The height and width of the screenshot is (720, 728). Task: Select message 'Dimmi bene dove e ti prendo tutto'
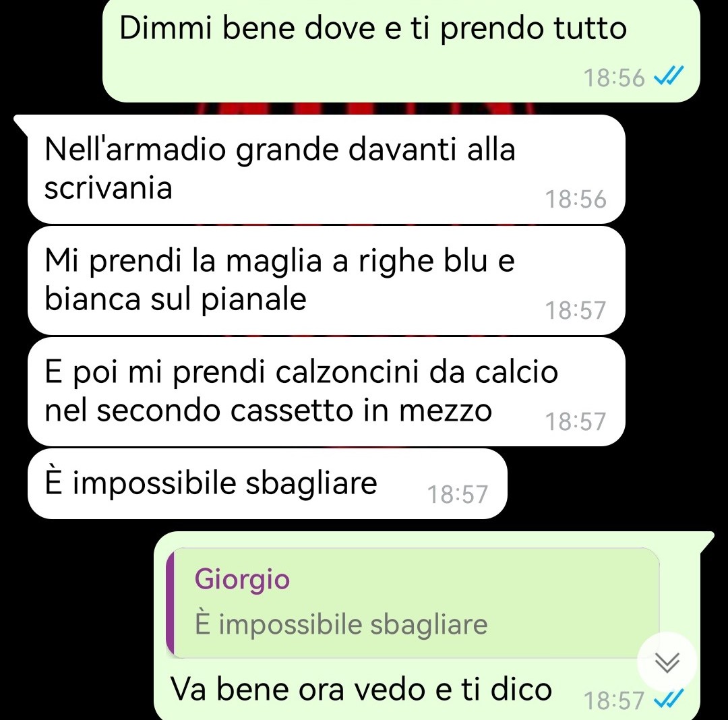tap(401, 50)
